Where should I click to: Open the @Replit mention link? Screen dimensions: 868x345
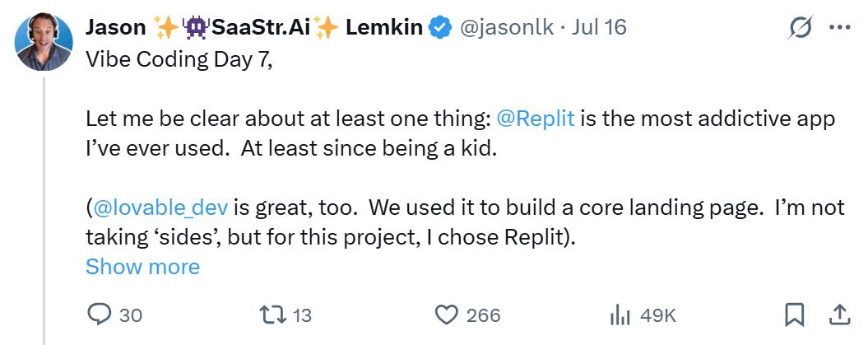click(536, 119)
